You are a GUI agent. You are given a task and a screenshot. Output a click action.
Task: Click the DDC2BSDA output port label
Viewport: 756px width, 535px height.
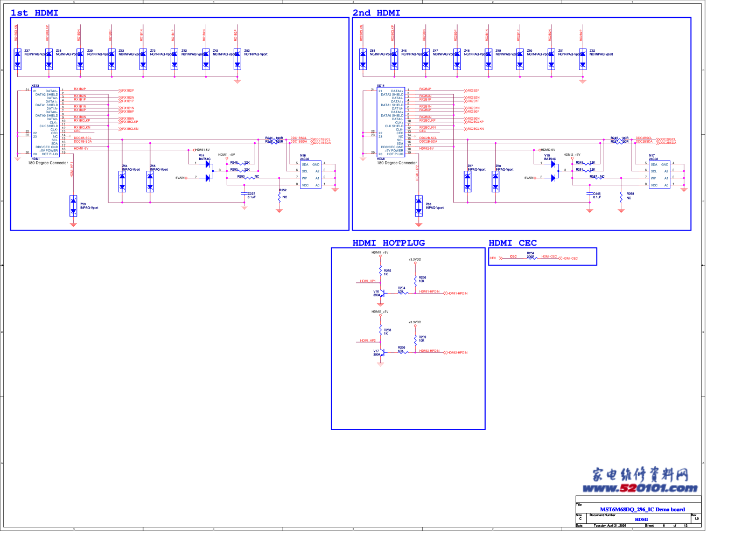[x=667, y=143]
